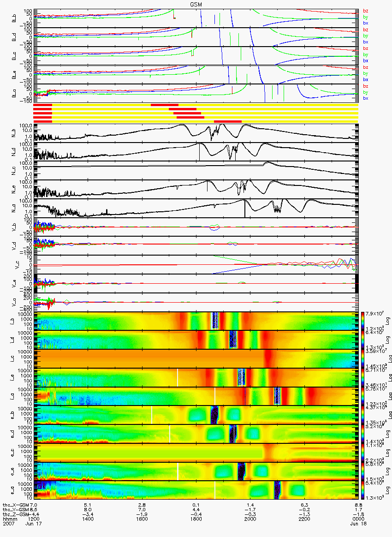Select the B_a panel axis label
The height and width of the screenshot is (537, 392).
[14, 94]
